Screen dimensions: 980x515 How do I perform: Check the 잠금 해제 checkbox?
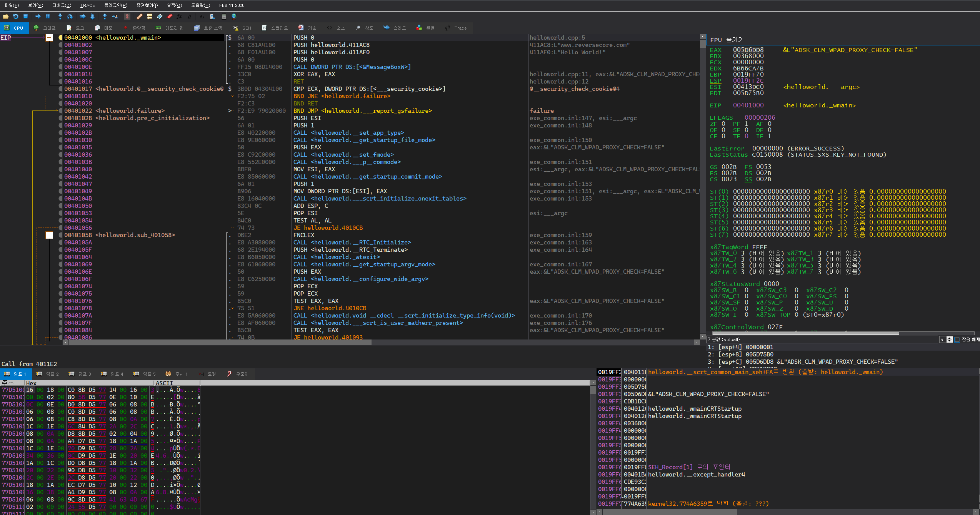click(957, 339)
